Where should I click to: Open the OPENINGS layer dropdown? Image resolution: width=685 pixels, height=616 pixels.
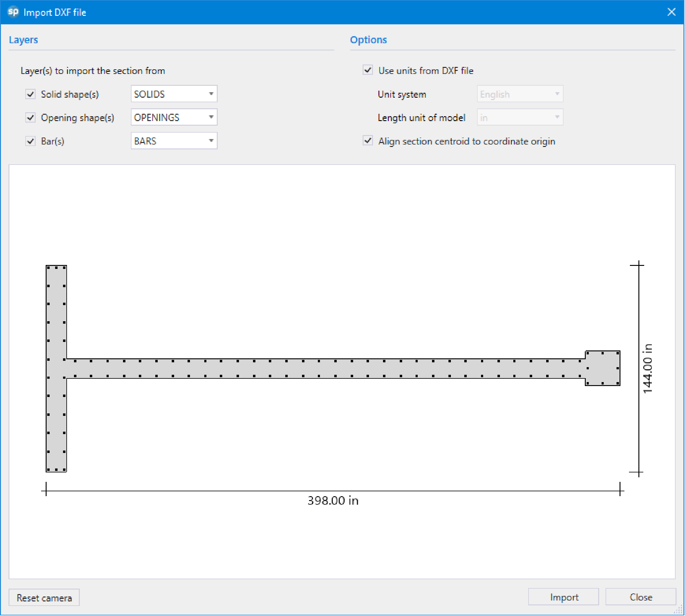click(174, 117)
